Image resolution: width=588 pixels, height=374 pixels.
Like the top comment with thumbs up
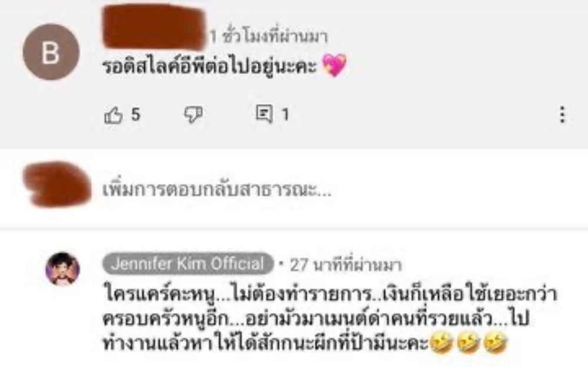[x=113, y=115]
